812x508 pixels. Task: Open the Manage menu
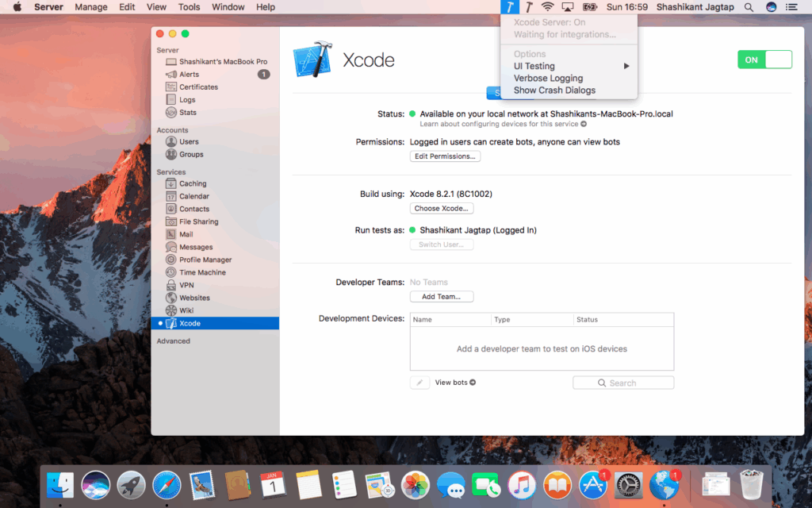pyautogui.click(x=90, y=6)
